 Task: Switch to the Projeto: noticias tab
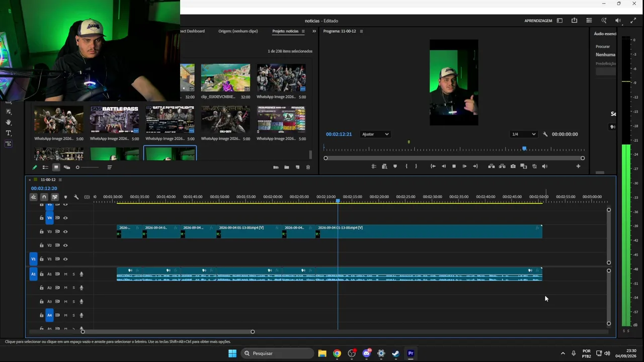click(285, 31)
